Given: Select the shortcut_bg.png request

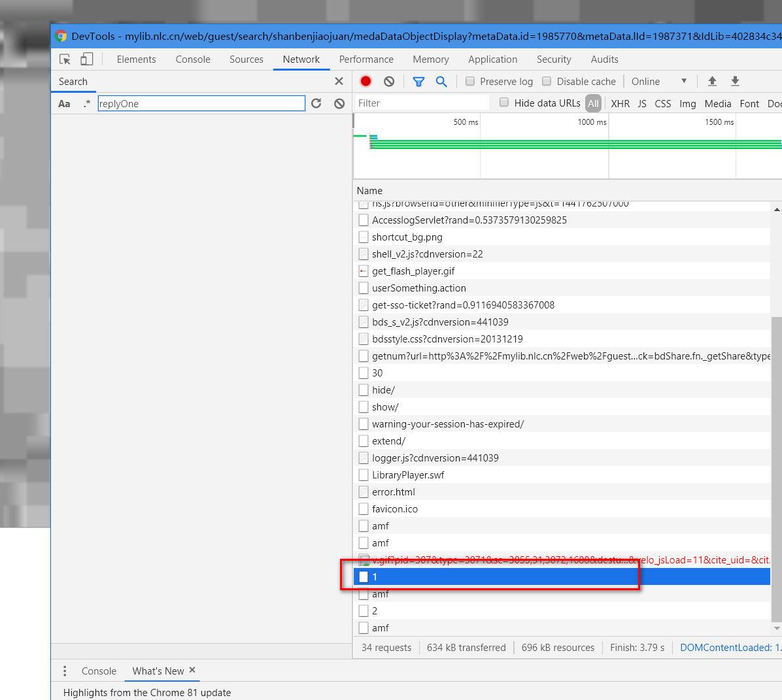Looking at the screenshot, I should (x=562, y=237).
